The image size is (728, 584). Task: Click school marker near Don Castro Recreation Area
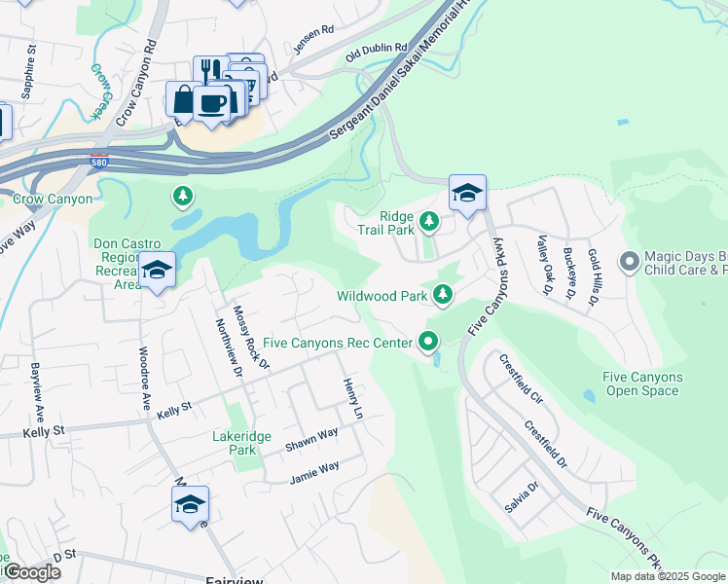pos(157,273)
